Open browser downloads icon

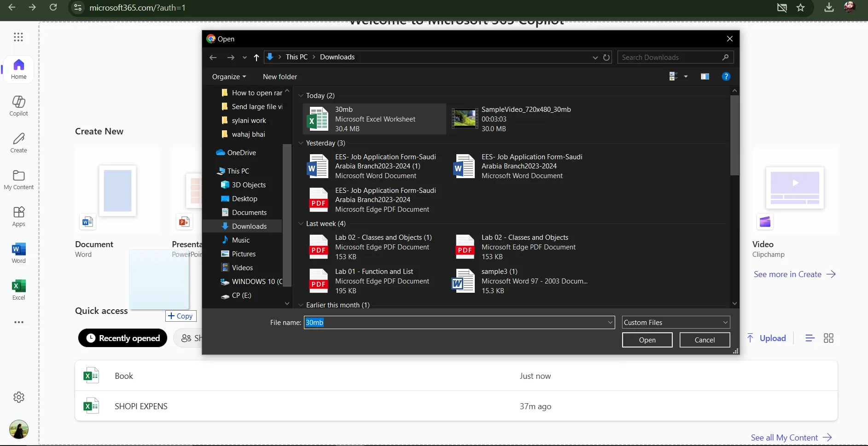pyautogui.click(x=829, y=7)
